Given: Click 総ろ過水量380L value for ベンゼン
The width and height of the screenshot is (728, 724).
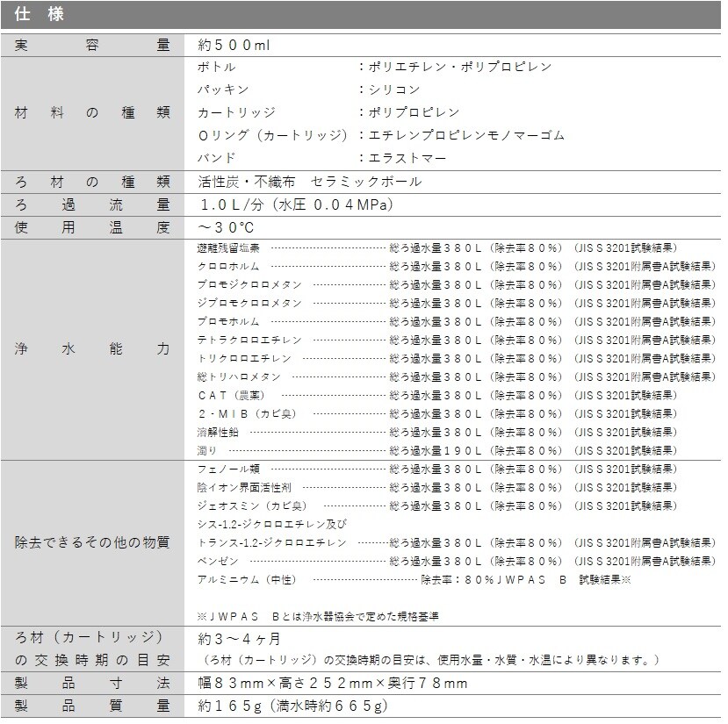Looking at the screenshot, I should (436, 561).
